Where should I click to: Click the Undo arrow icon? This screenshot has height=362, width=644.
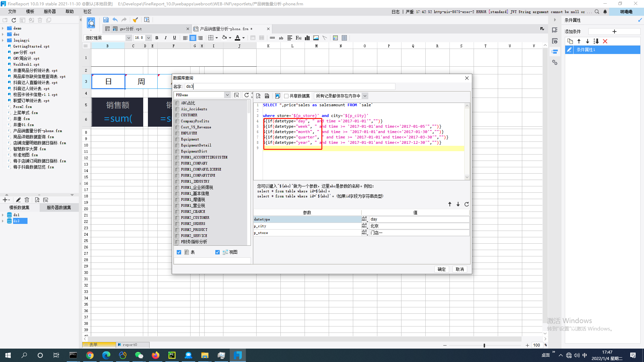(115, 20)
